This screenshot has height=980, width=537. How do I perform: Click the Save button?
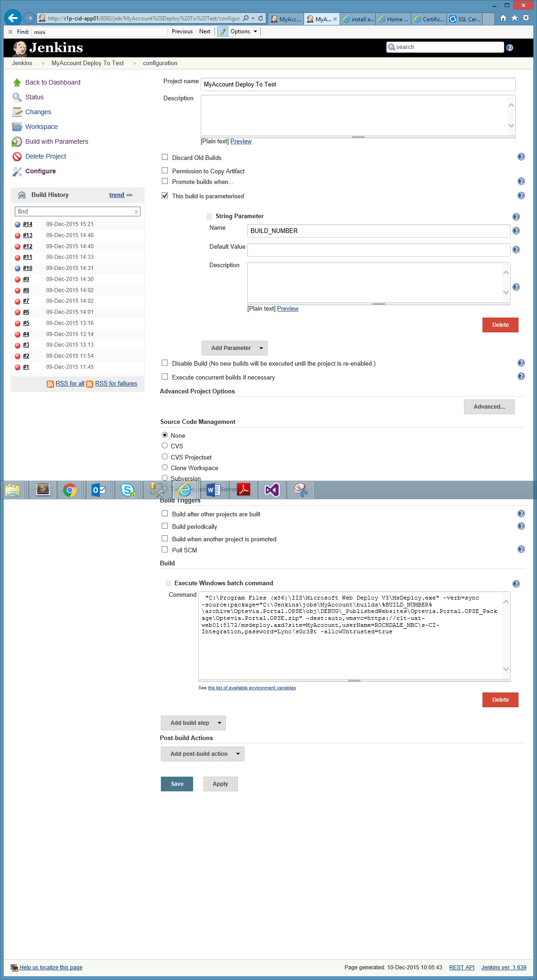tap(177, 784)
